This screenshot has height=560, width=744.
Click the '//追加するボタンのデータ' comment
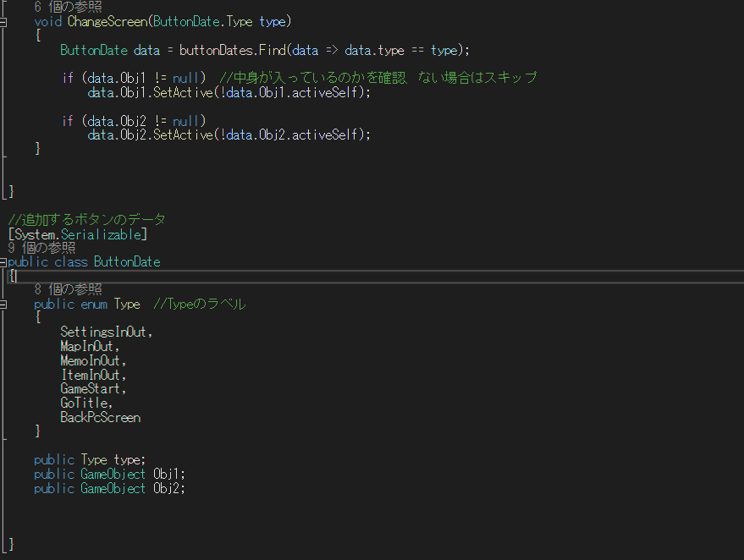(86, 220)
